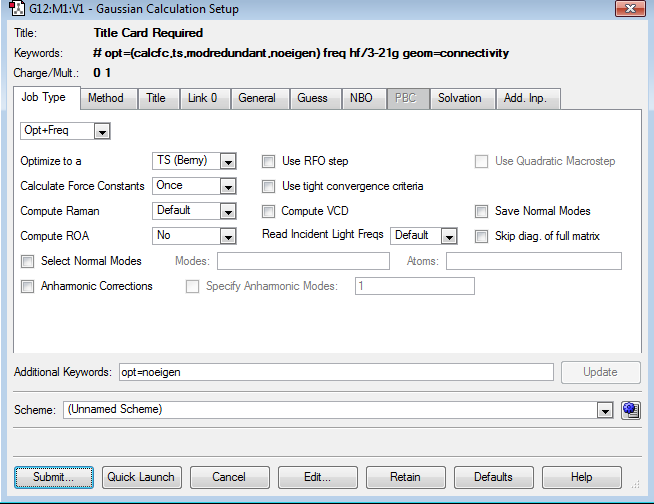
Task: Toggle Compute VCD checkbox
Action: [x=268, y=212]
